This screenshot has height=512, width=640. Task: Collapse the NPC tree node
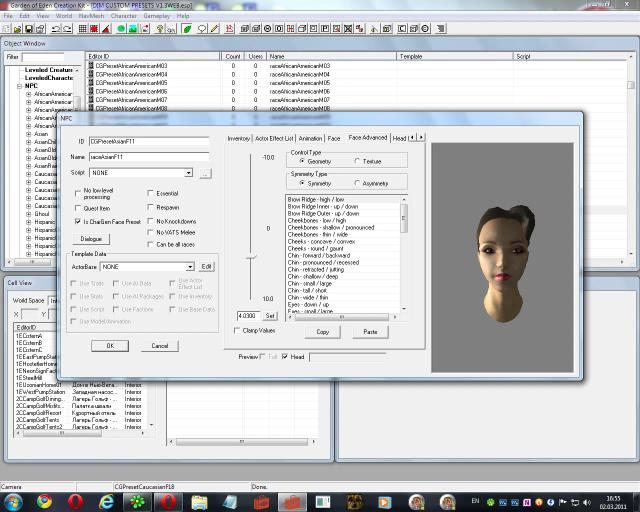[19, 86]
